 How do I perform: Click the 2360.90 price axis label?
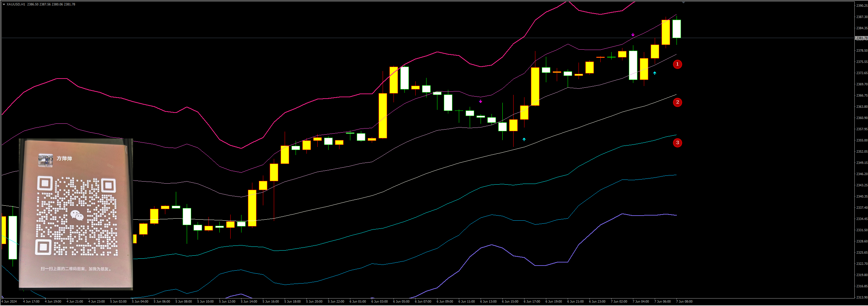862,118
